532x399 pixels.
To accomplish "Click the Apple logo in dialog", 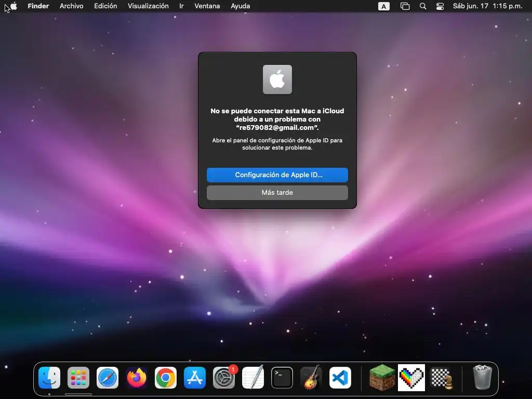I will [x=277, y=79].
